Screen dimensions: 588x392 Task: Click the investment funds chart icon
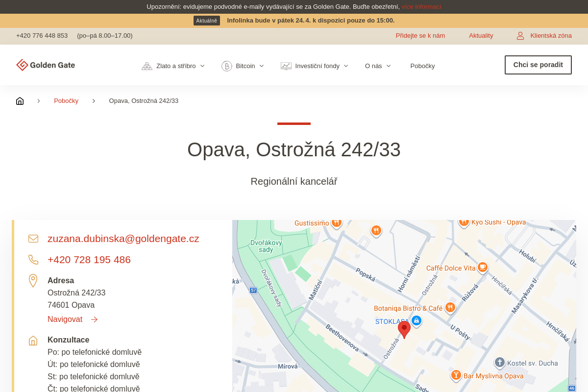click(286, 66)
